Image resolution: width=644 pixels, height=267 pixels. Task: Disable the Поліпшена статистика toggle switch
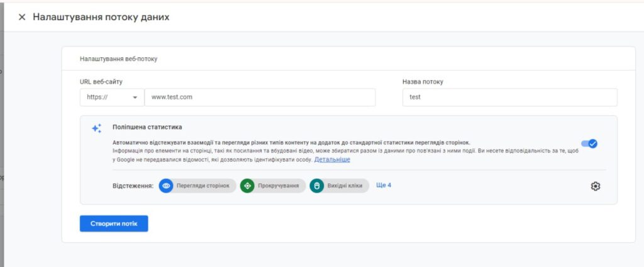coord(589,144)
